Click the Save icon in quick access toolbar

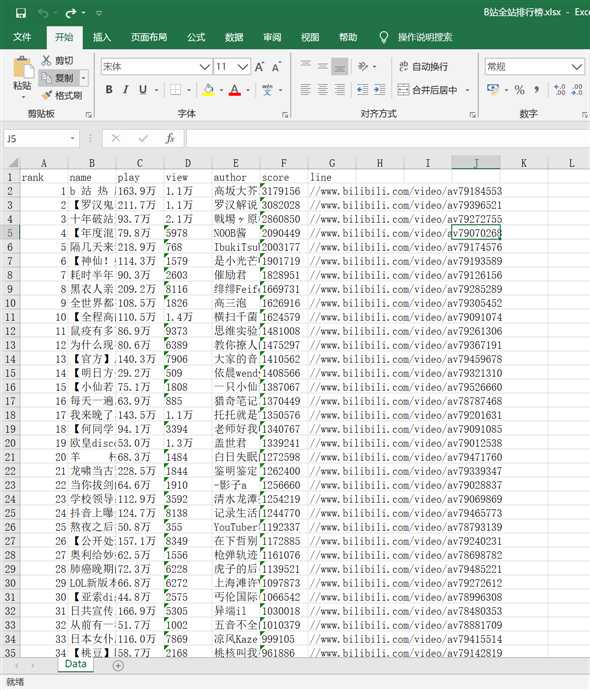point(21,13)
